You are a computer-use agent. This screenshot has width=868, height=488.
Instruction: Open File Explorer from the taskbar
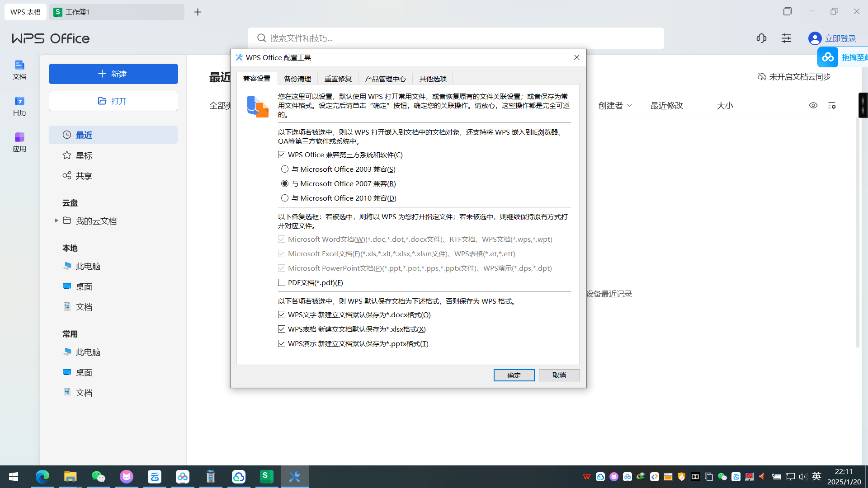coord(71,477)
